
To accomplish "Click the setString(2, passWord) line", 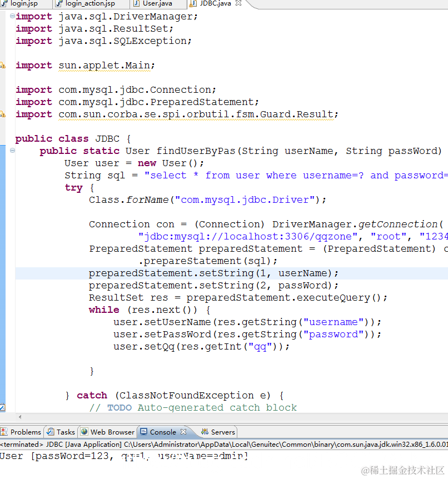I will [213, 285].
